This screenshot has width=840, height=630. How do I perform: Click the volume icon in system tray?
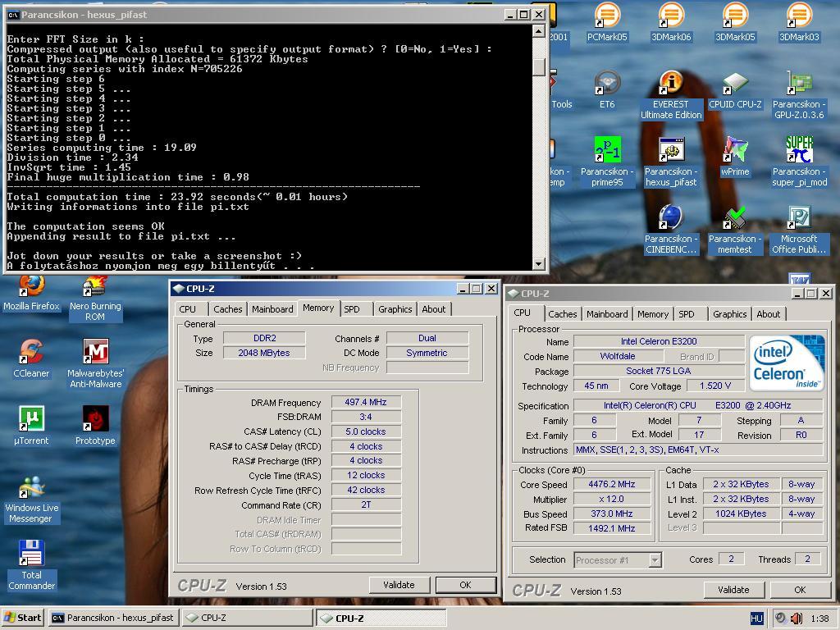[x=797, y=619]
